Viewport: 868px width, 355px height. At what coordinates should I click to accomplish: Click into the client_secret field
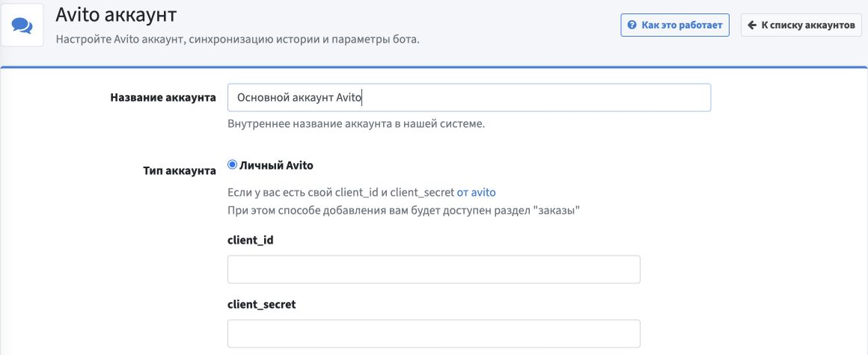[434, 333]
